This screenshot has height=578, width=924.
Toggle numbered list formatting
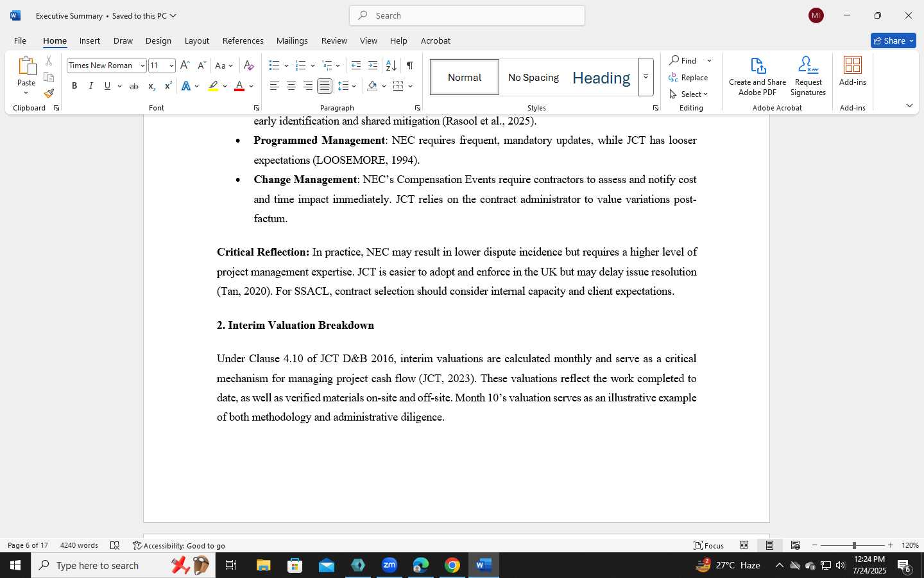[300, 66]
